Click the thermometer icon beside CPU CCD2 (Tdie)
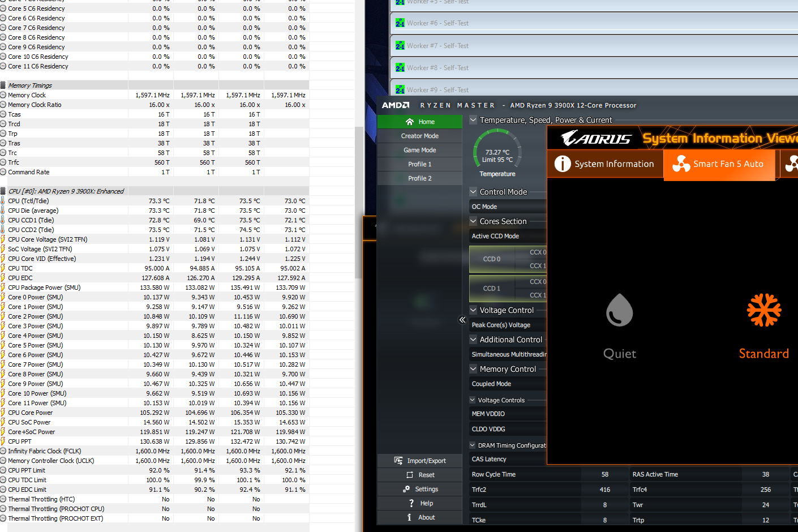The image size is (798, 532). coord(3,230)
